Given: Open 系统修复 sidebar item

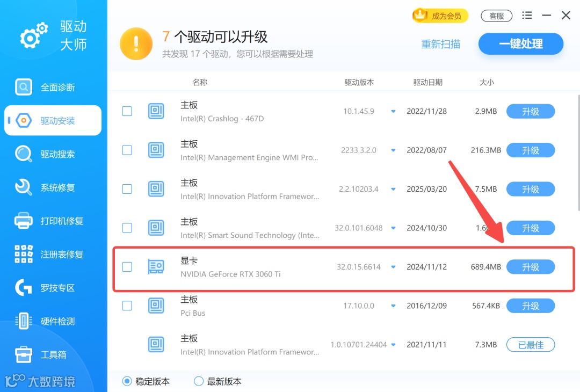Looking at the screenshot, I should (x=53, y=187).
